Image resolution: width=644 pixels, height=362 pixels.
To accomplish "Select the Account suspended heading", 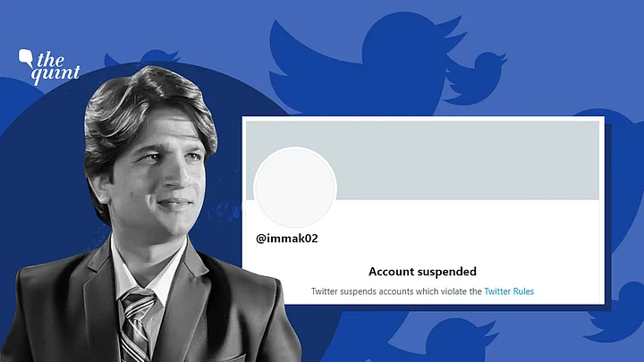I will (422, 272).
